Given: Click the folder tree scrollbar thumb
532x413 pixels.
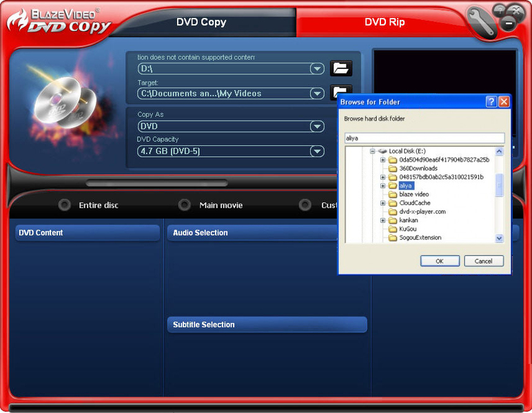Looking at the screenshot, I should click(x=499, y=185).
